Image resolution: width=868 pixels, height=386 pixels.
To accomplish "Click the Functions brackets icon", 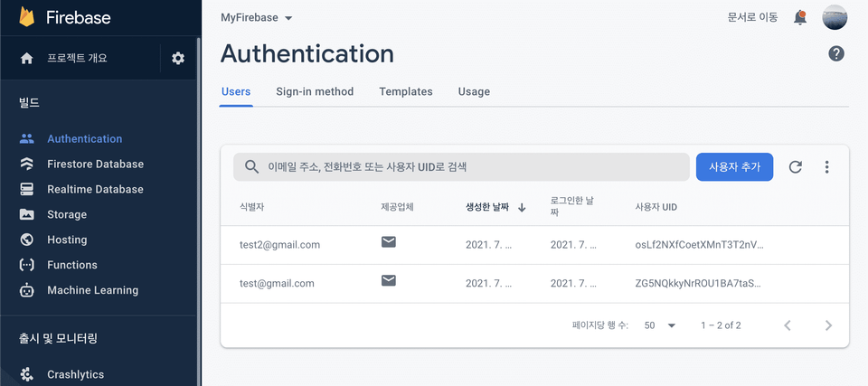I will click(x=26, y=265).
